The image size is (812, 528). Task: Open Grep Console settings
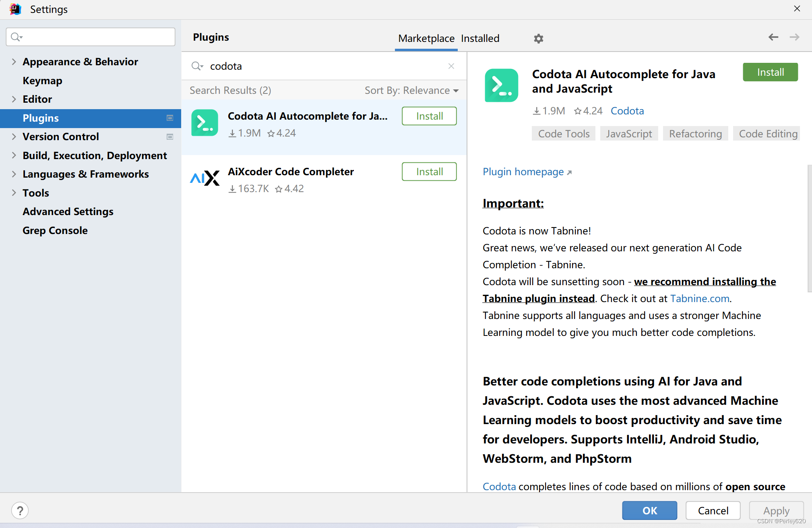55,230
